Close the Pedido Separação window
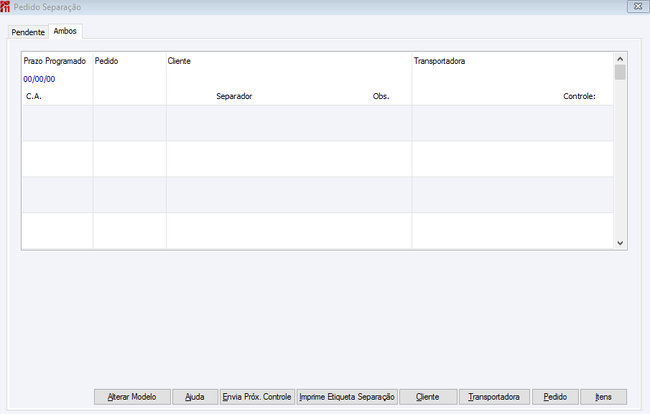Image resolution: width=650 pixels, height=414 pixels. pos(638,6)
